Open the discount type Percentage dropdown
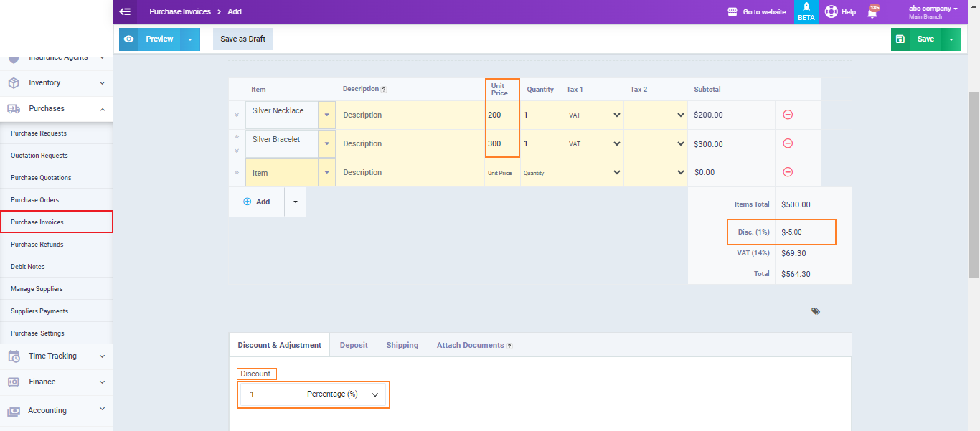The image size is (980, 431). 342,394
